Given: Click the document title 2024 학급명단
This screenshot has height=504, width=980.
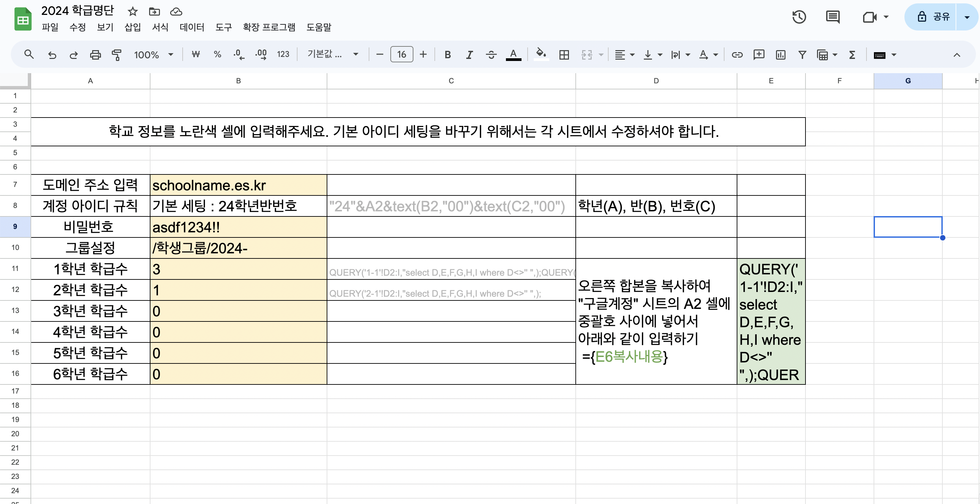Looking at the screenshot, I should point(78,10).
